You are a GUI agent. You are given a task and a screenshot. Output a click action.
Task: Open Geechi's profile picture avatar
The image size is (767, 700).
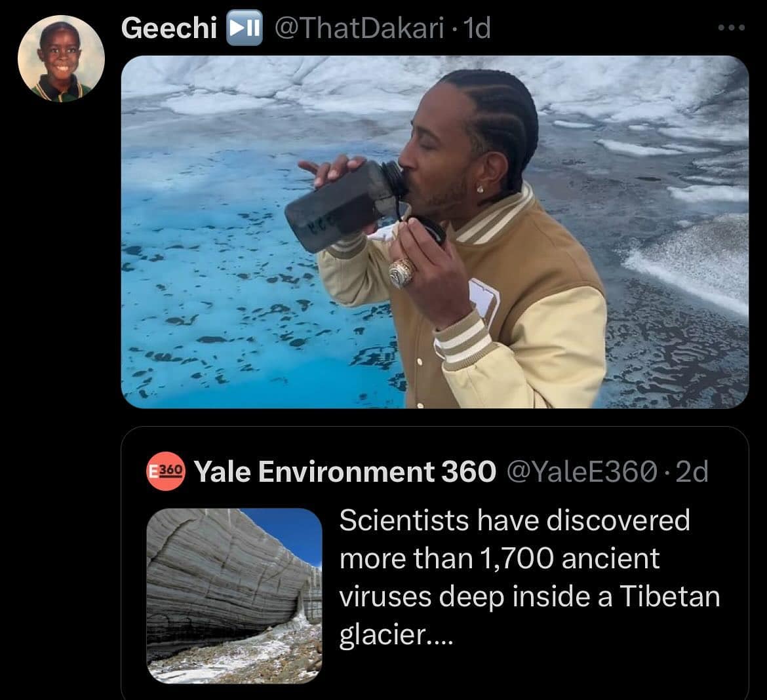[x=60, y=58]
